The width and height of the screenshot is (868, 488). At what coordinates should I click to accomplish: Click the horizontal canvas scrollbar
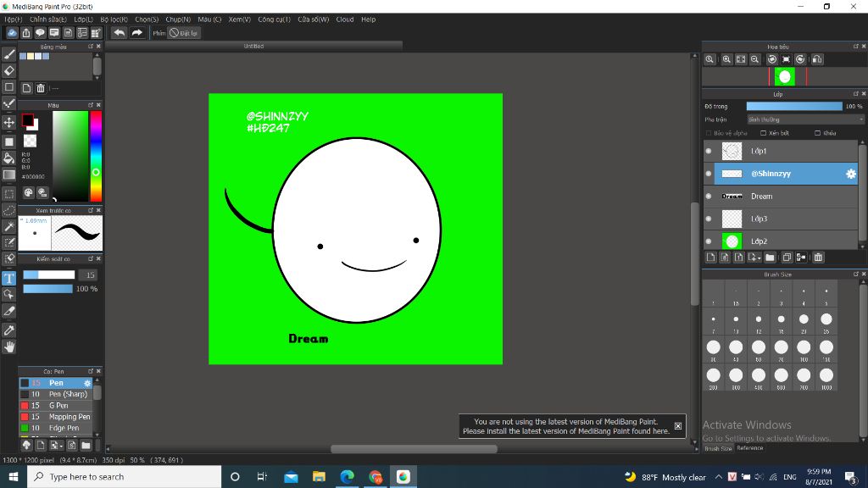pos(414,449)
